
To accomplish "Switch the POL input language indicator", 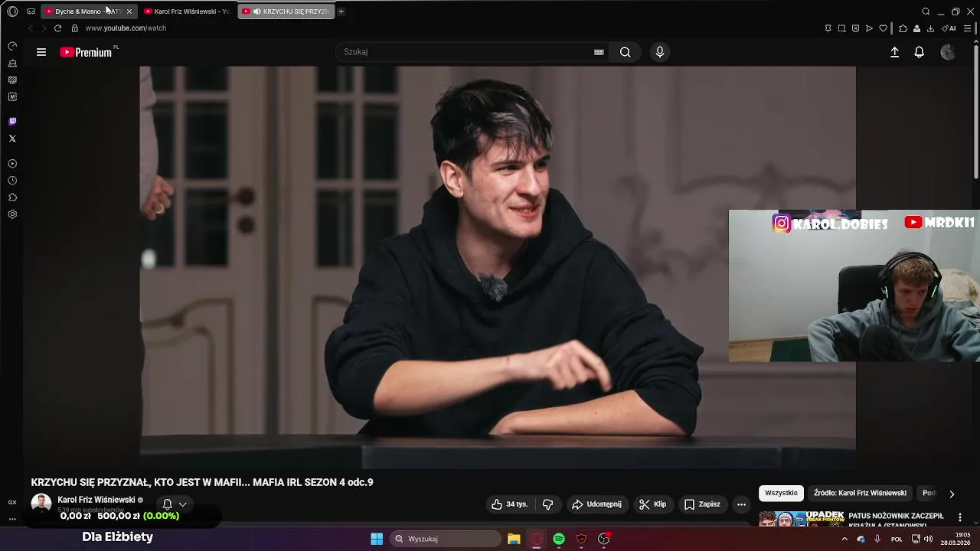I will click(897, 539).
